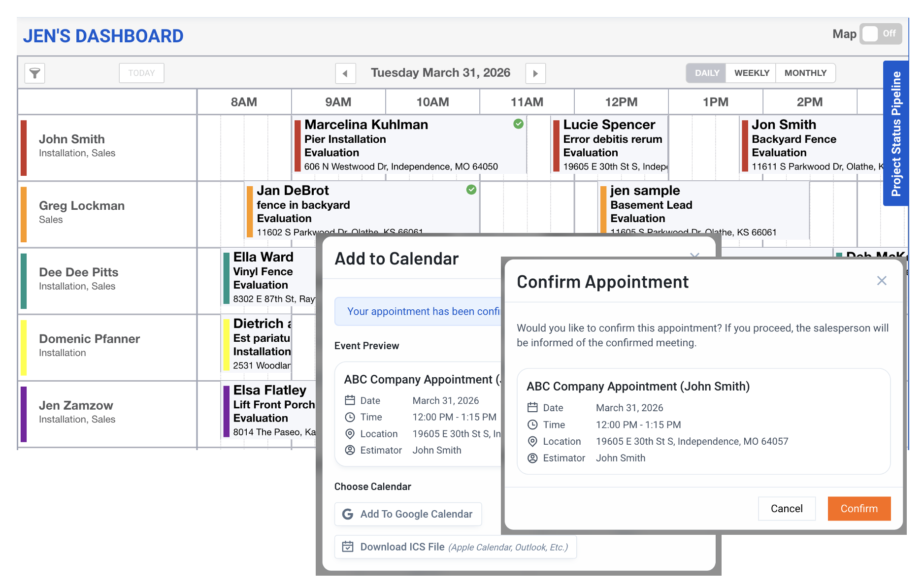Toggle the Map switch on
The height and width of the screenshot is (588, 924).
pyautogui.click(x=881, y=34)
